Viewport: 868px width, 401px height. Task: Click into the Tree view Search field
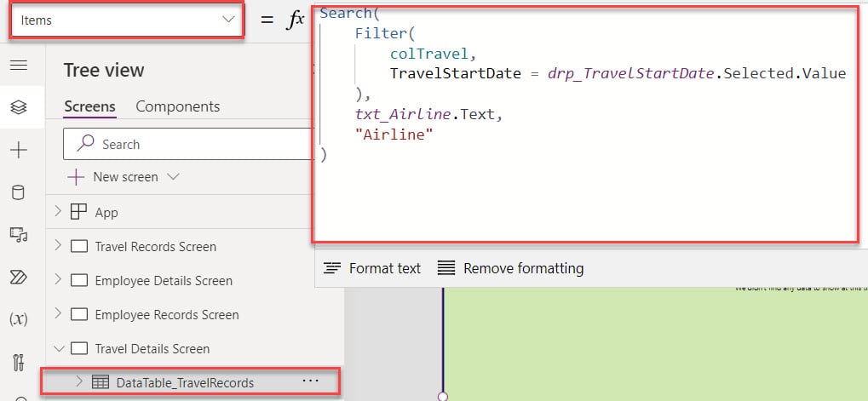click(188, 145)
